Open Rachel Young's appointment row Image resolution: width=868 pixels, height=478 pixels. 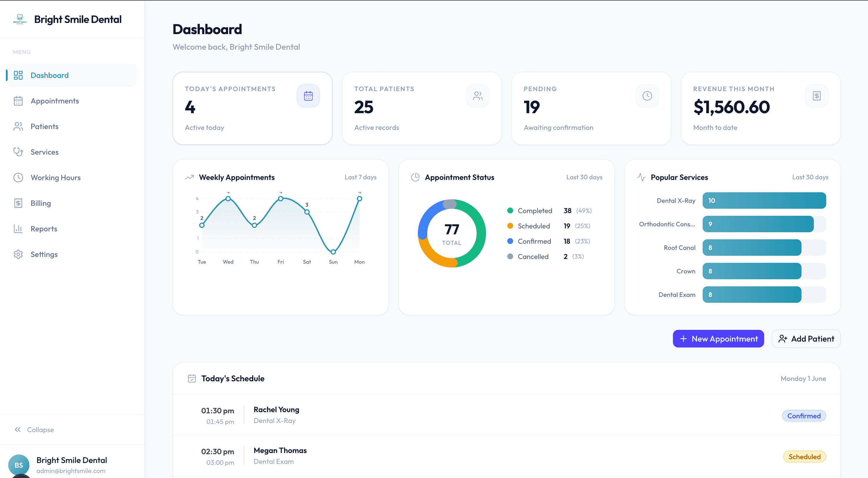click(x=506, y=415)
